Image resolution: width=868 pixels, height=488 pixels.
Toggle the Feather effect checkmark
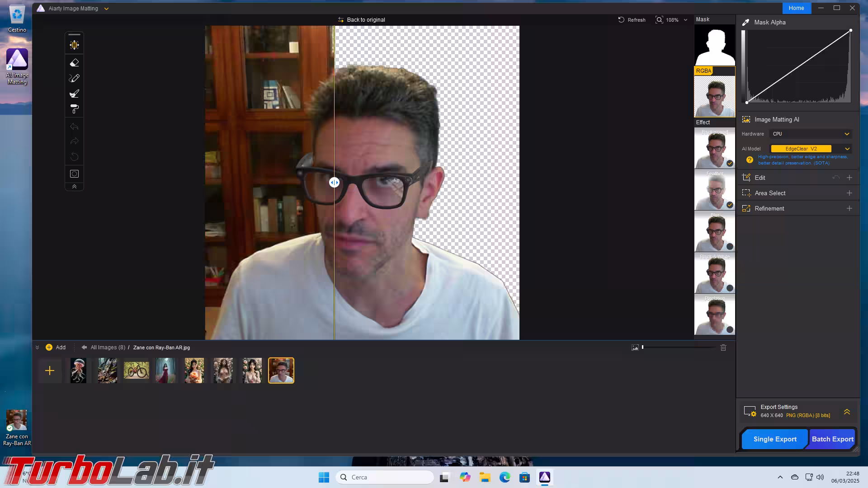[x=730, y=205]
